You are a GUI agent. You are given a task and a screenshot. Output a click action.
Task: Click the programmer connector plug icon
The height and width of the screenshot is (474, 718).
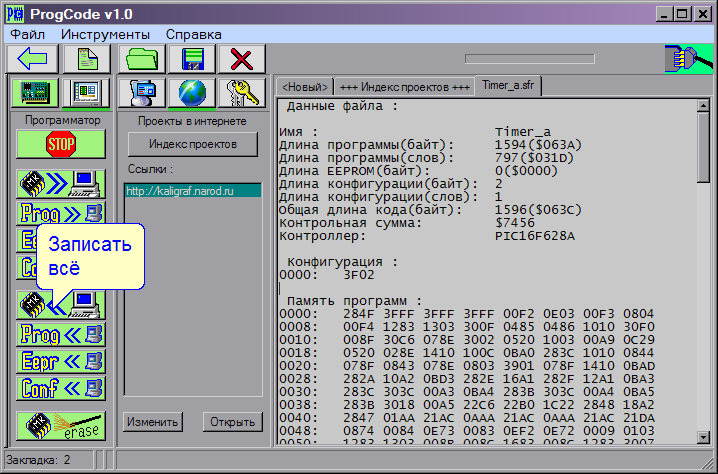coord(689,59)
